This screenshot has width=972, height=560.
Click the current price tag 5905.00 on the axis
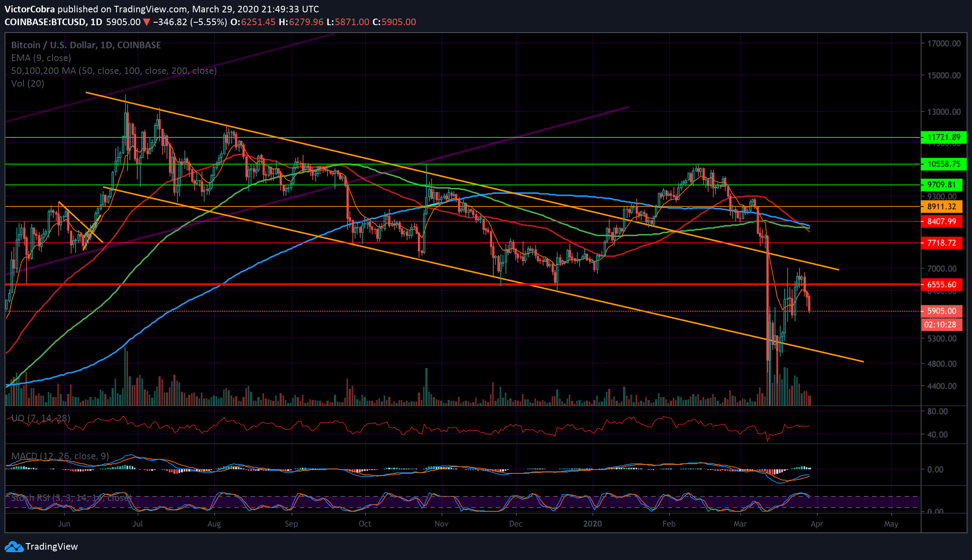pos(941,311)
